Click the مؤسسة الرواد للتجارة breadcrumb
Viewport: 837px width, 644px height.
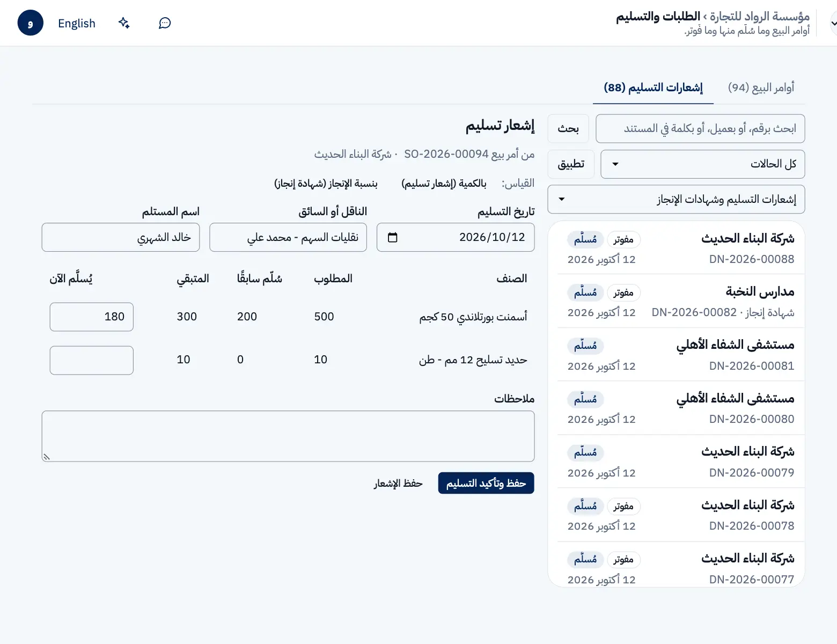759,17
